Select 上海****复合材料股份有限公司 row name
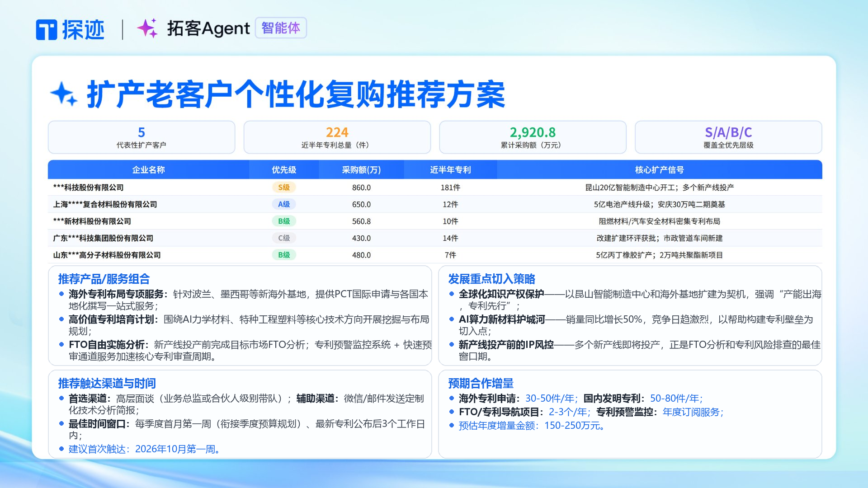The image size is (868, 488). click(105, 204)
